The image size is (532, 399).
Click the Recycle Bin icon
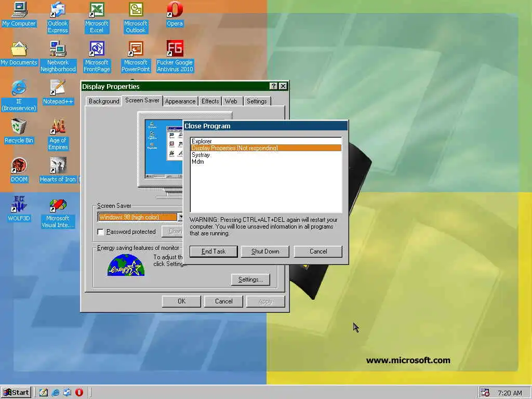tap(19, 131)
